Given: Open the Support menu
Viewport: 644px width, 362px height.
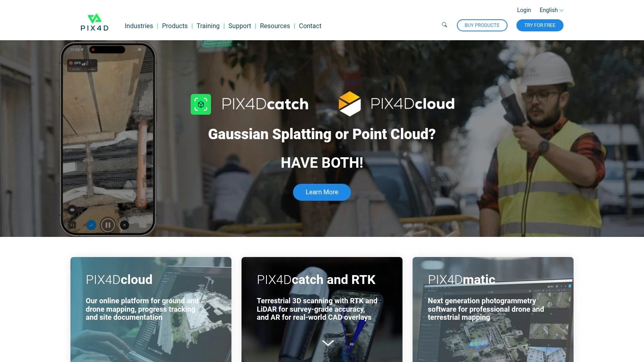Looking at the screenshot, I should 239,26.
